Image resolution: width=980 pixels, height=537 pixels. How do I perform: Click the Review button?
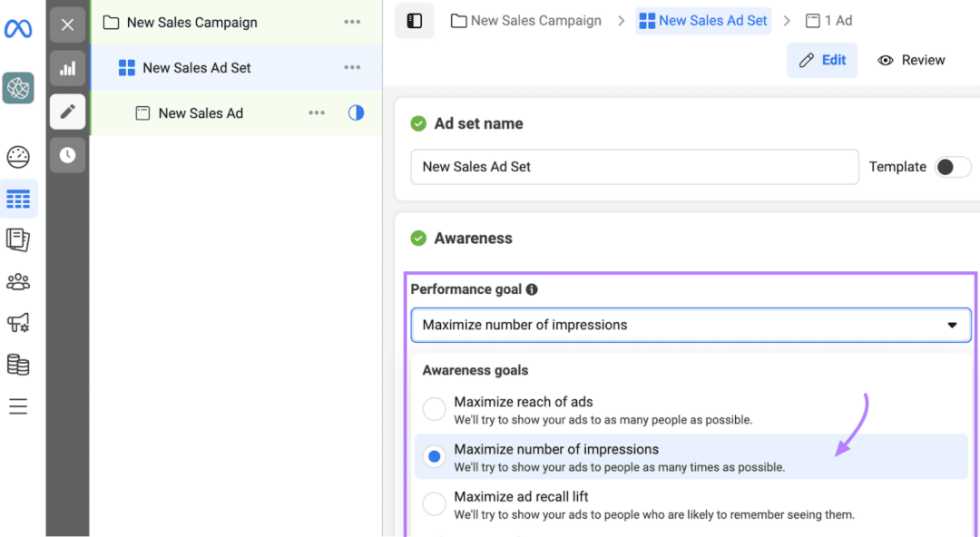pyautogui.click(x=911, y=60)
